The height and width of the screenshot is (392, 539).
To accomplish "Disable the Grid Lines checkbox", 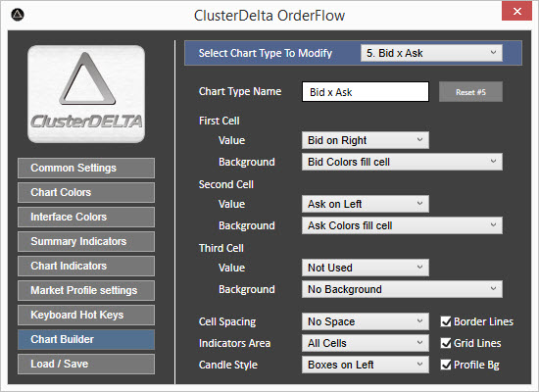I will [x=446, y=343].
